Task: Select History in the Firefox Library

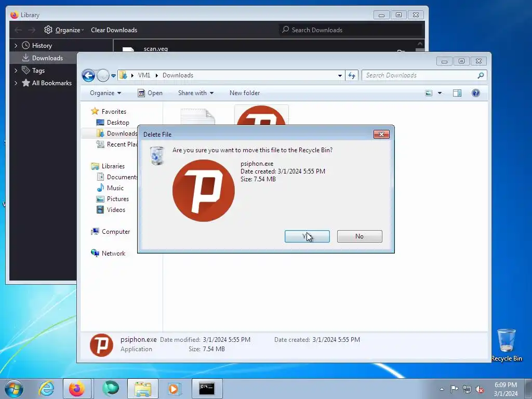Action: point(42,46)
